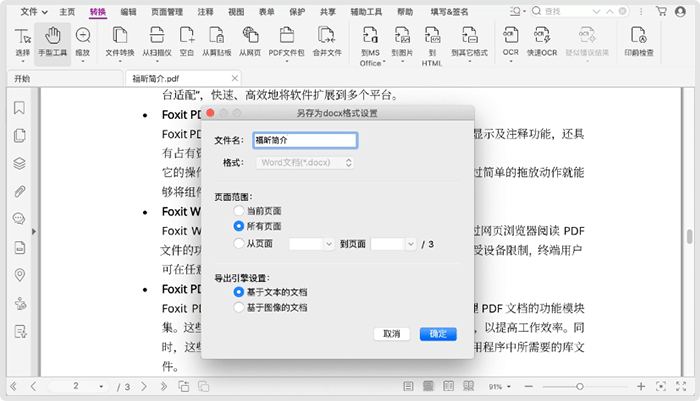The width and height of the screenshot is (700, 401).
Task: Open the 缩放 zoom tool
Action: tap(83, 43)
